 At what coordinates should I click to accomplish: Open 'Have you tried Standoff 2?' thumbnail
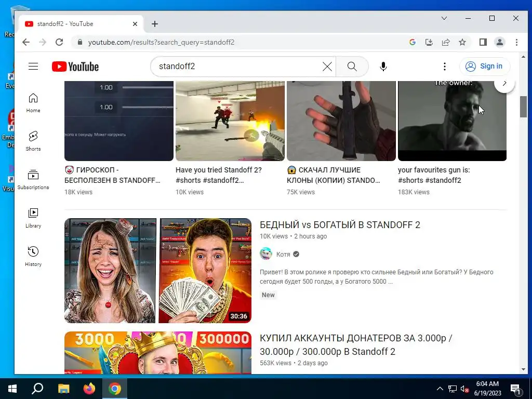pyautogui.click(x=230, y=121)
